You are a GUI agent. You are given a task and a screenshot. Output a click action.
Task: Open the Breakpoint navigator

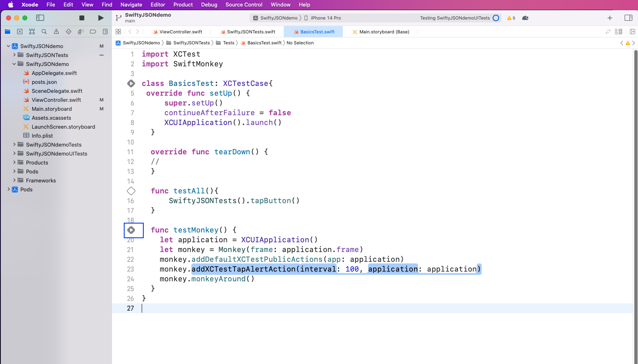(x=93, y=31)
